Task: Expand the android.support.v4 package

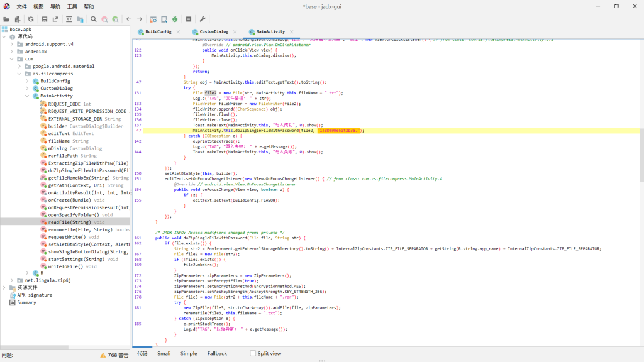Action: point(11,44)
